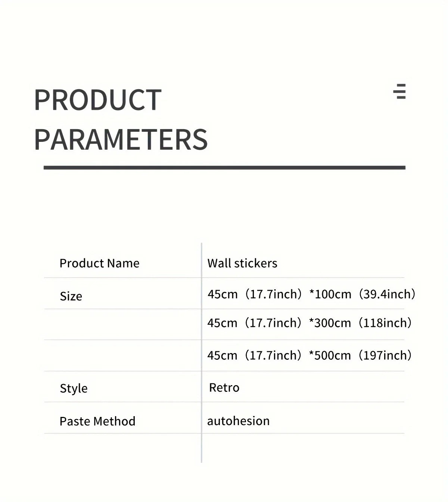Select the Size row label
448x502 pixels.
[71, 296]
